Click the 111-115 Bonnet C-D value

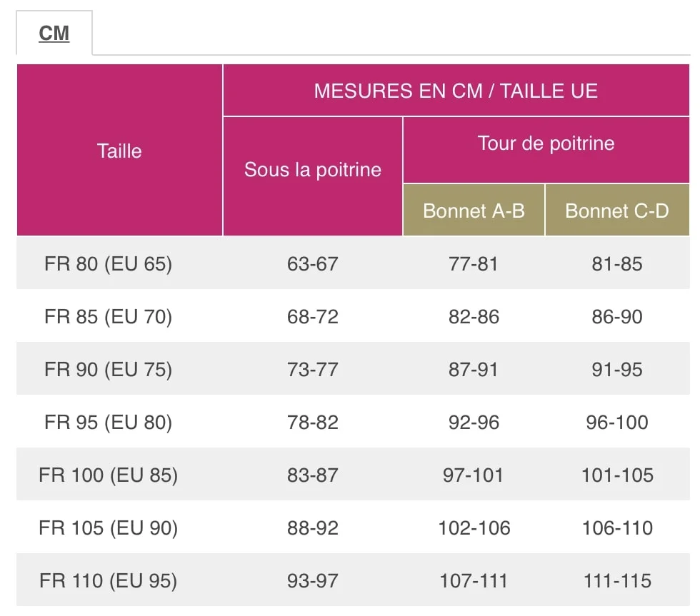tap(617, 581)
